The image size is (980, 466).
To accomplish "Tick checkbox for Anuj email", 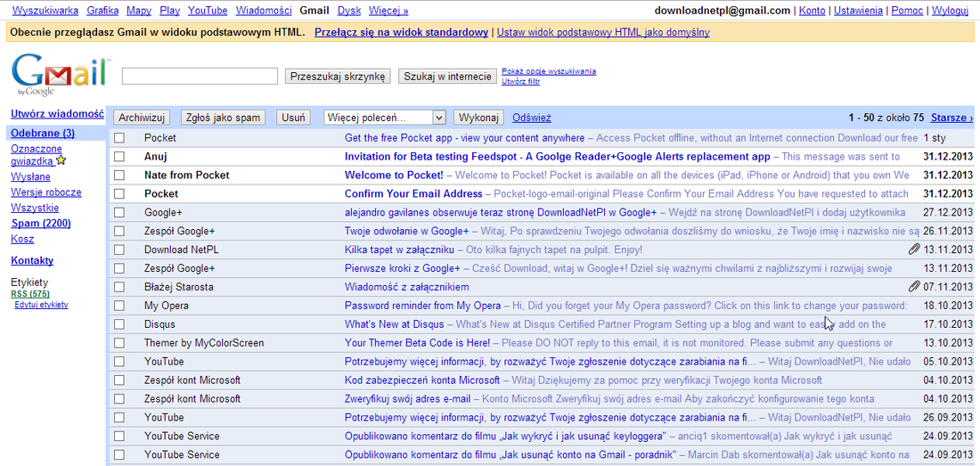I will pos(119,157).
